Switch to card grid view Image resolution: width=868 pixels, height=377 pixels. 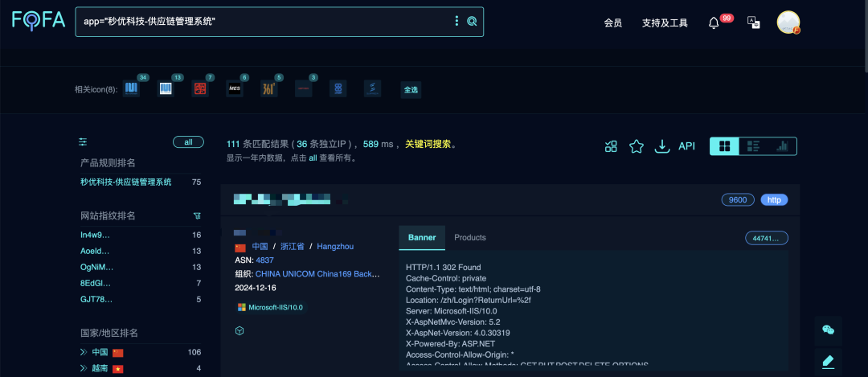coord(725,146)
